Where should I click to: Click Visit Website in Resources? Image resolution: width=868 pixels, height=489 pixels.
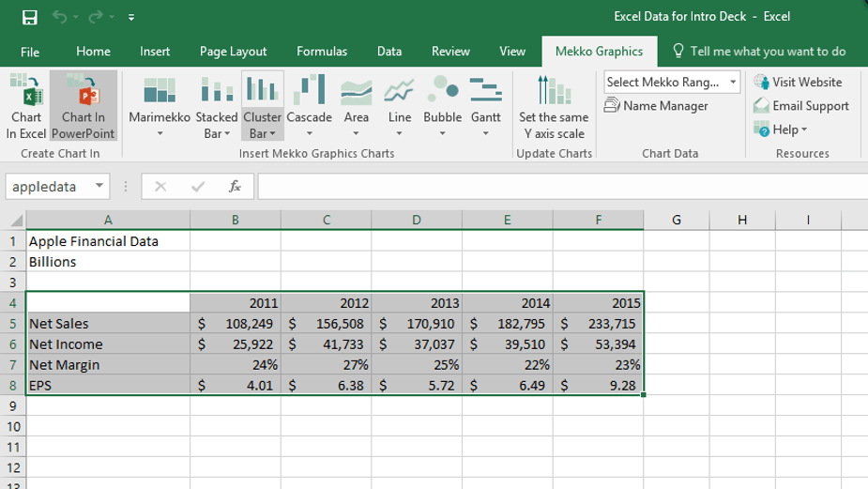click(x=799, y=83)
